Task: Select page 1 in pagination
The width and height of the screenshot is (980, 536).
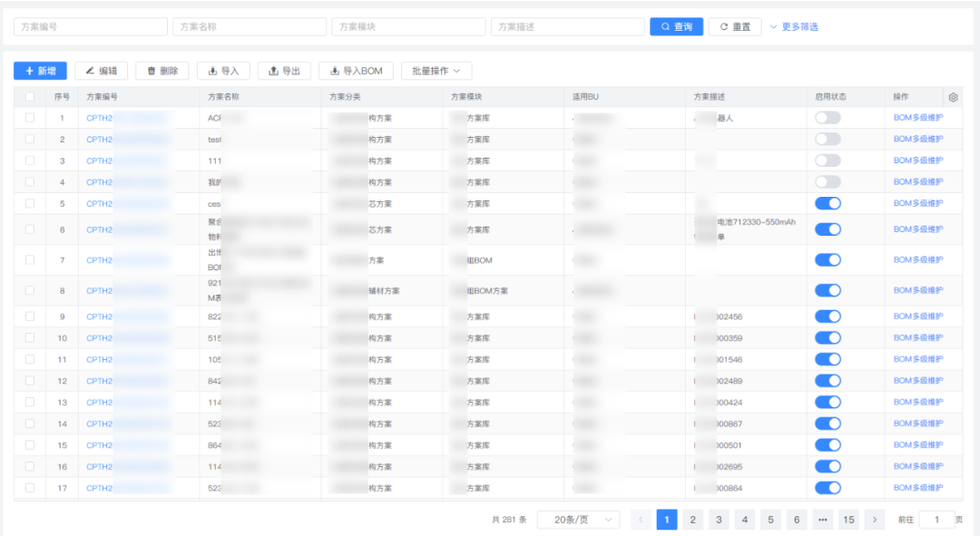Action: tap(667, 520)
